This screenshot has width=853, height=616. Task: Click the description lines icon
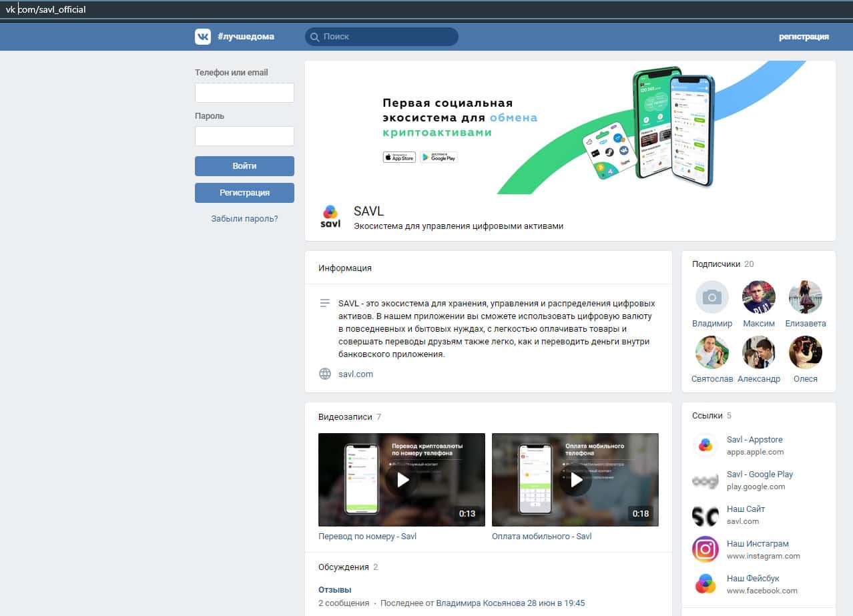pos(325,304)
